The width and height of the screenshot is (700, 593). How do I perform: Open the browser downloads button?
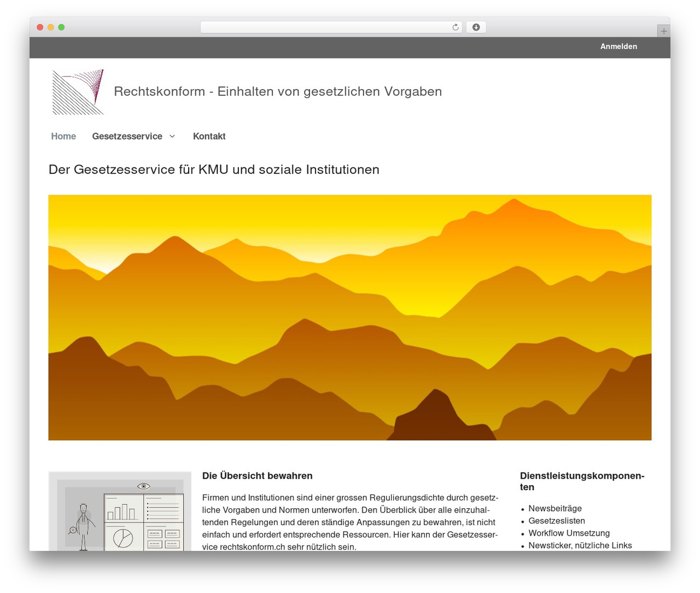click(x=476, y=27)
